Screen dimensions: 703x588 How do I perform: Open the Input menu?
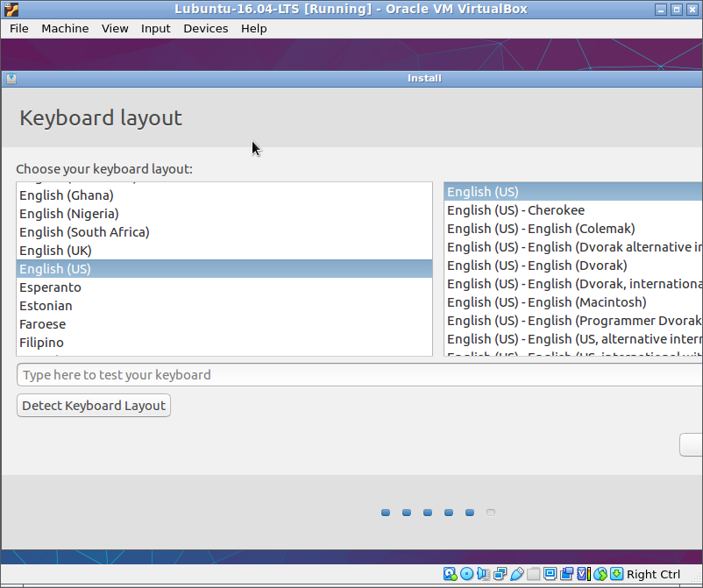tap(155, 29)
